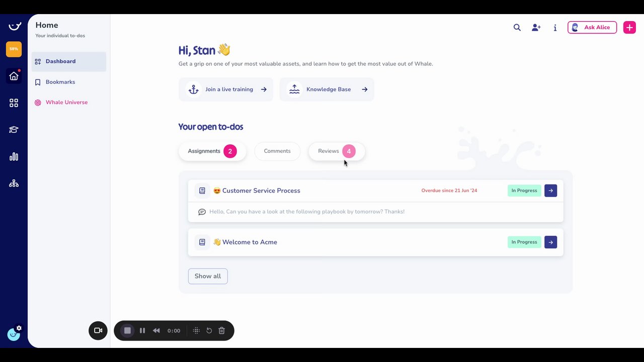Click the search magnifier icon

coord(517,28)
